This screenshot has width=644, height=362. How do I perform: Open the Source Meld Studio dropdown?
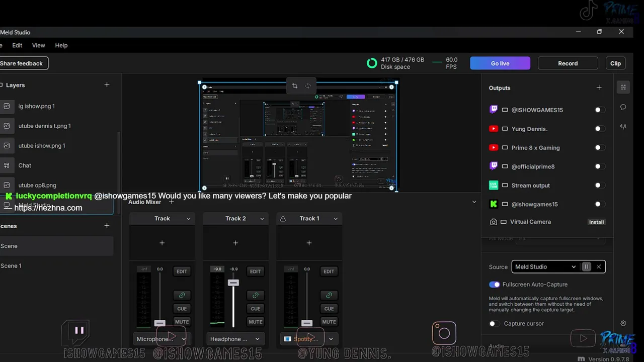pos(545,267)
